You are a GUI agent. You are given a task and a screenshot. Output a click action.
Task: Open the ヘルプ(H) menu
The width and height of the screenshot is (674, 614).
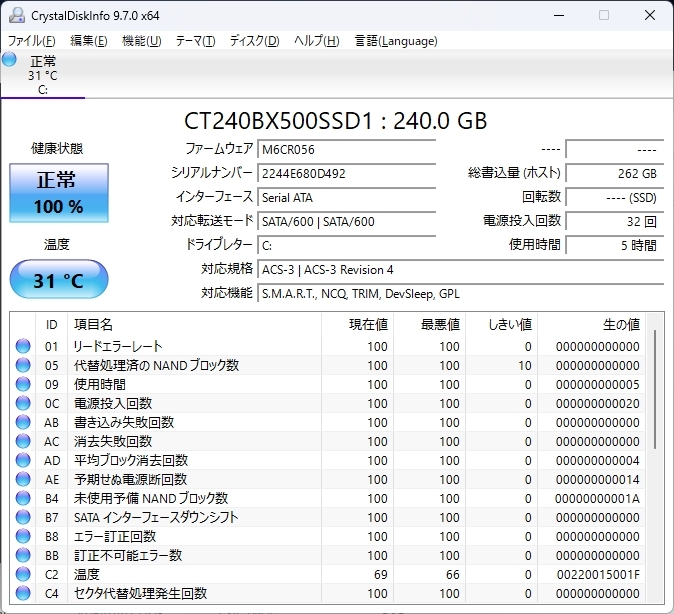tap(317, 41)
